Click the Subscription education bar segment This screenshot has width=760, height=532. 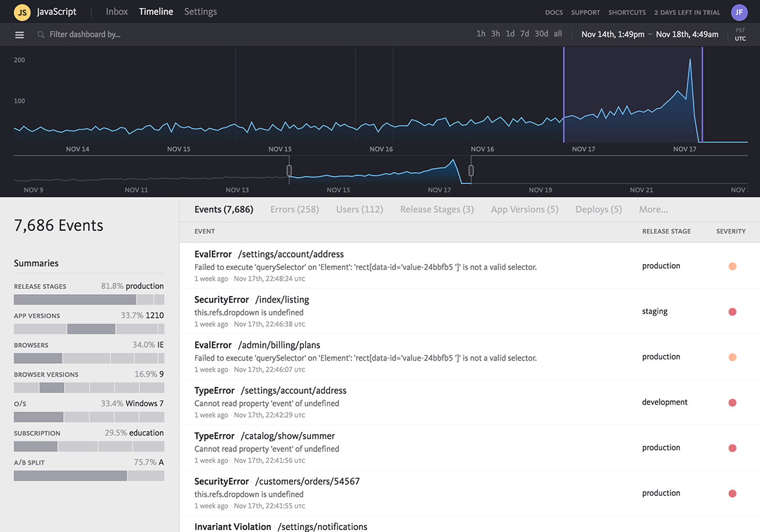(35, 447)
